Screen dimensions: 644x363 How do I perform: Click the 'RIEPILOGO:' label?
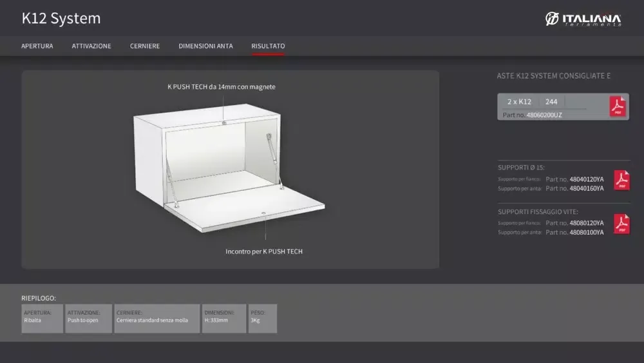(x=39, y=298)
